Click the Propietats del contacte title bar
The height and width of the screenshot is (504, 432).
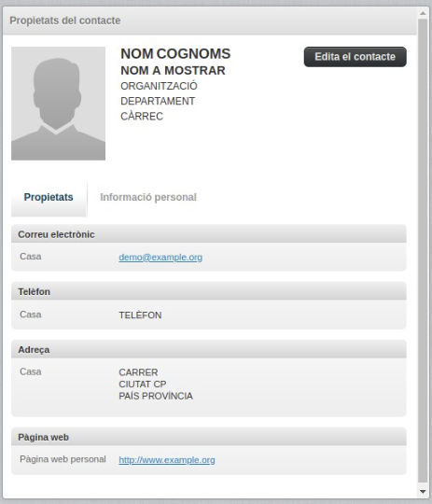(x=210, y=21)
